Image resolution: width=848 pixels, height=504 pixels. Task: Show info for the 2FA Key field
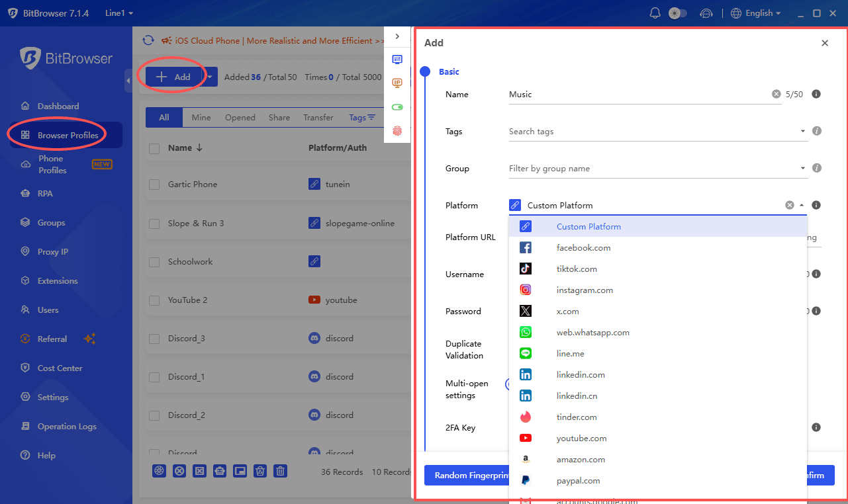816,427
